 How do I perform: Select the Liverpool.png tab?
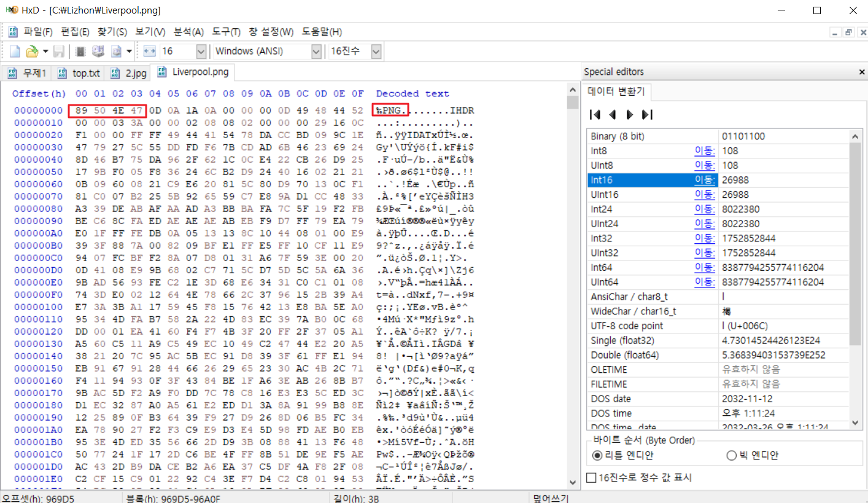click(x=194, y=72)
